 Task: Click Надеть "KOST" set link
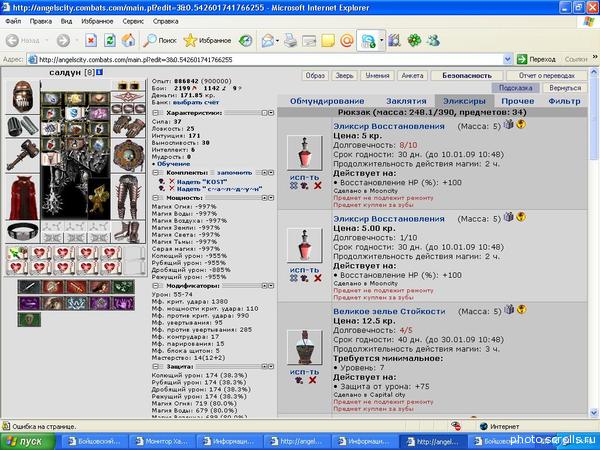(x=202, y=181)
